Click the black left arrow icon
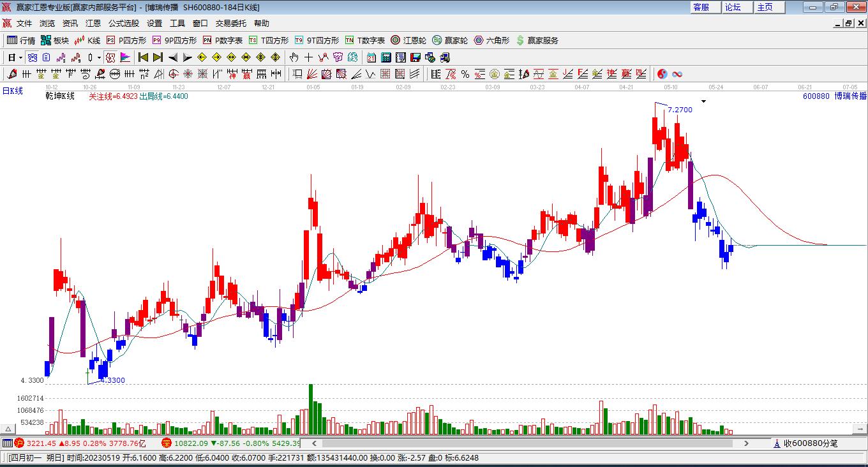This screenshot has width=868, height=467. click(173, 57)
